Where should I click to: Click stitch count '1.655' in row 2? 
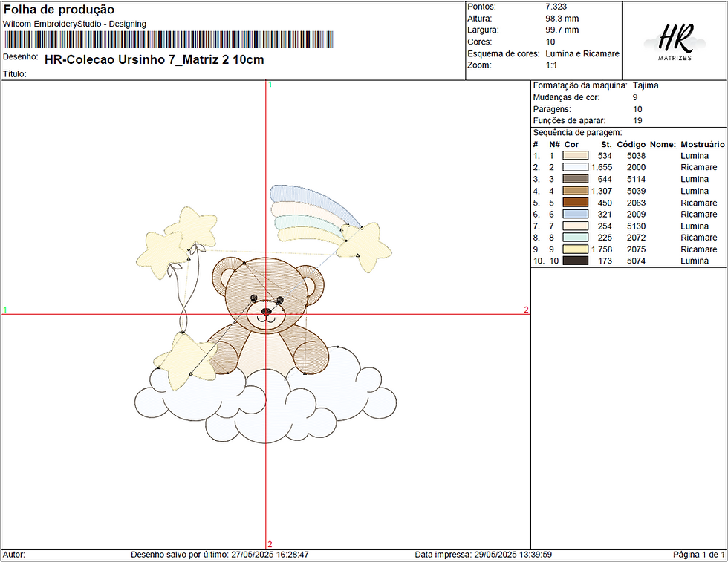click(x=602, y=167)
